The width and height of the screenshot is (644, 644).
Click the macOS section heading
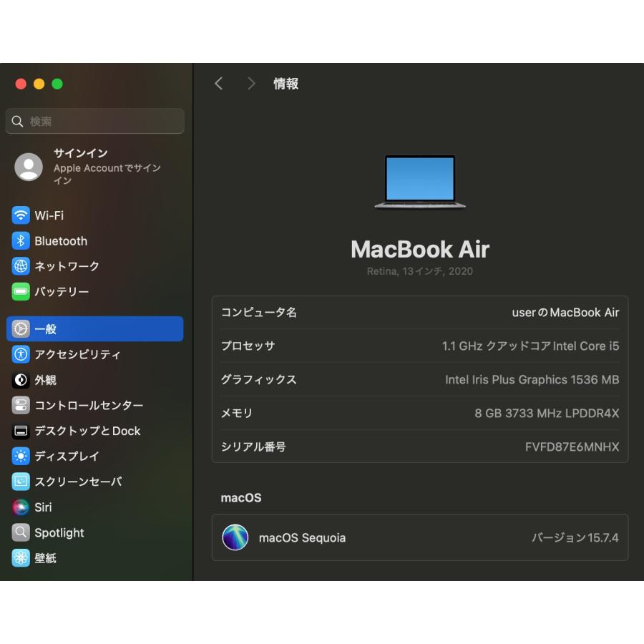pos(241,498)
